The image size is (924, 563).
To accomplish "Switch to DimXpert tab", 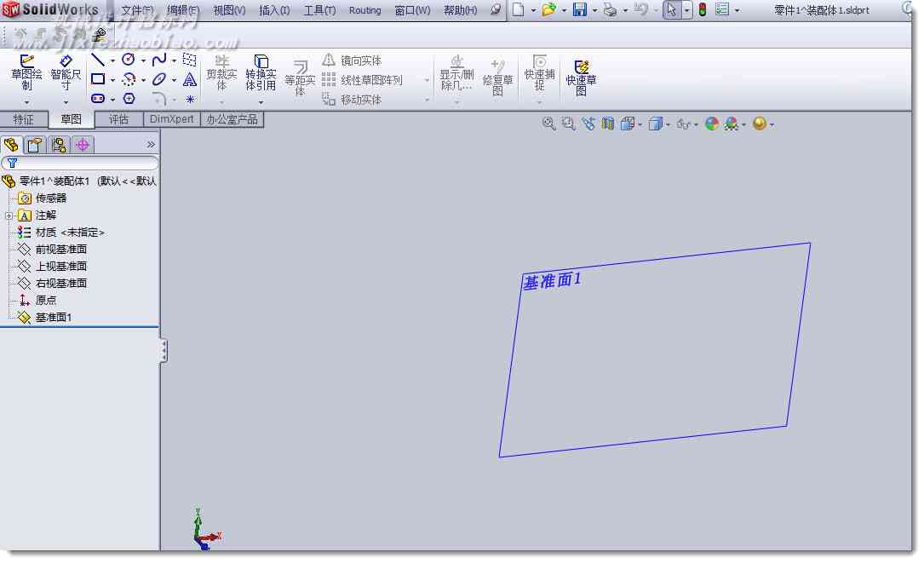I will pos(171,119).
